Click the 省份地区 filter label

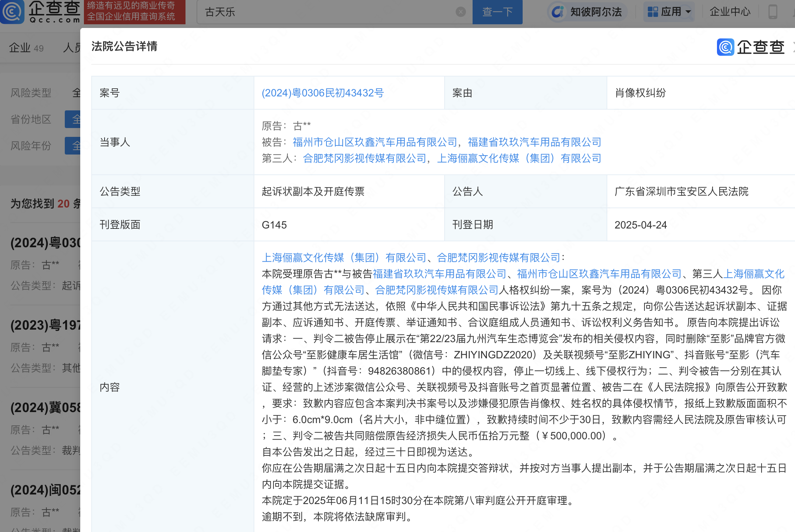[x=31, y=119]
